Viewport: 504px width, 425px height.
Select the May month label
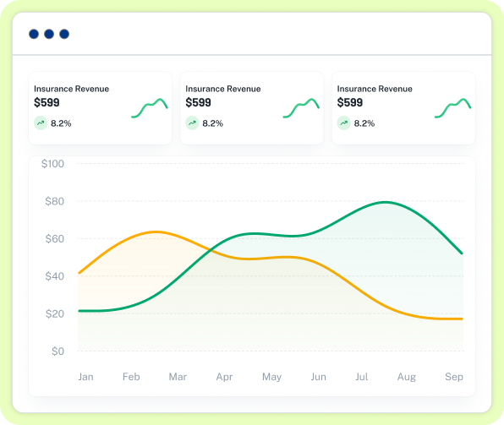(x=272, y=377)
